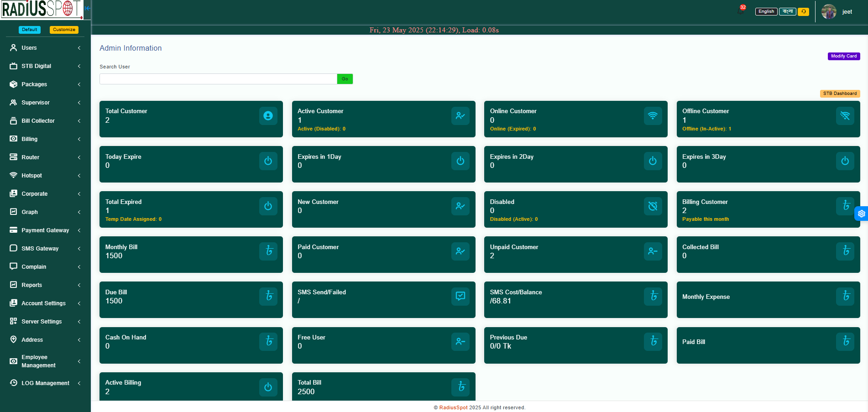Open the notification bell with badge 32
Screen dimensions: 868x412
click(741, 10)
